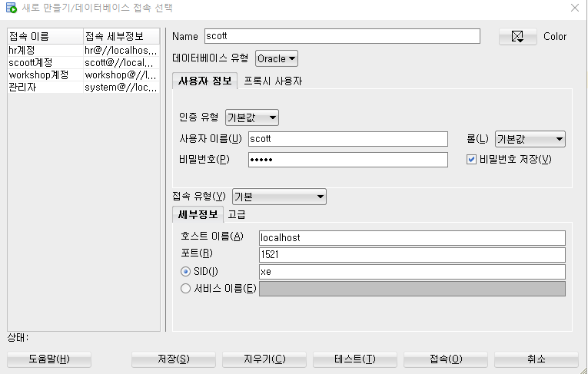Open the 데이터베이스 유형 Oracle dropdown
This screenshot has height=374, width=588.
277,58
